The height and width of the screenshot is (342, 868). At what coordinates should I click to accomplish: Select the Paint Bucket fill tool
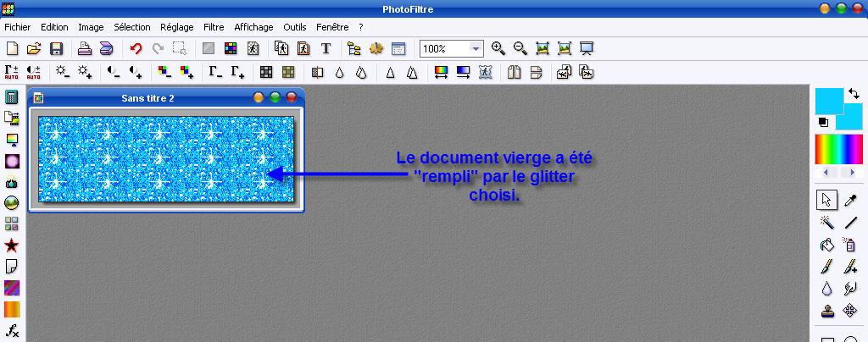tap(827, 245)
